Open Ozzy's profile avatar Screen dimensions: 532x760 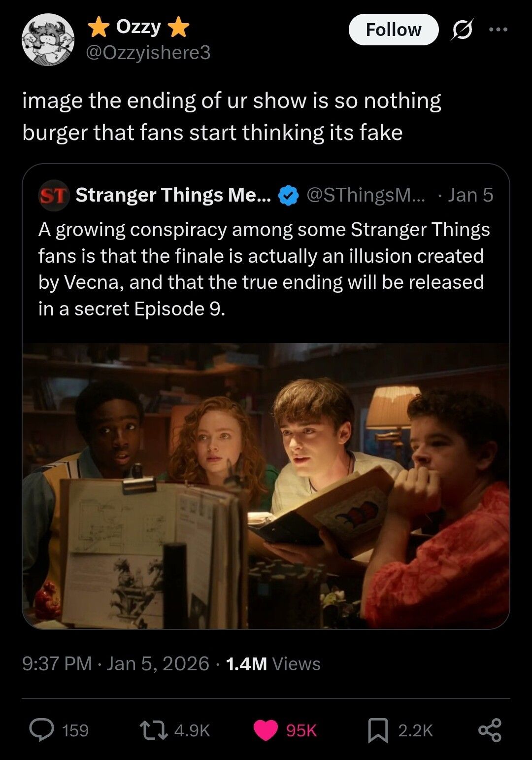[48, 40]
